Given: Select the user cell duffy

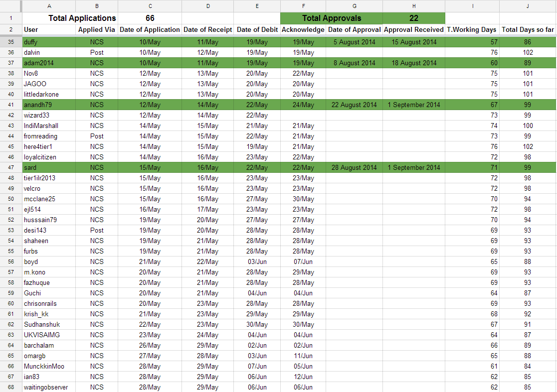Looking at the screenshot, I should 49,42.
